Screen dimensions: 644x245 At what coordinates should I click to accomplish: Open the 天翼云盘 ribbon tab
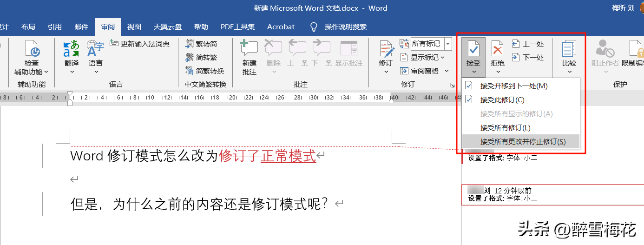(x=168, y=27)
